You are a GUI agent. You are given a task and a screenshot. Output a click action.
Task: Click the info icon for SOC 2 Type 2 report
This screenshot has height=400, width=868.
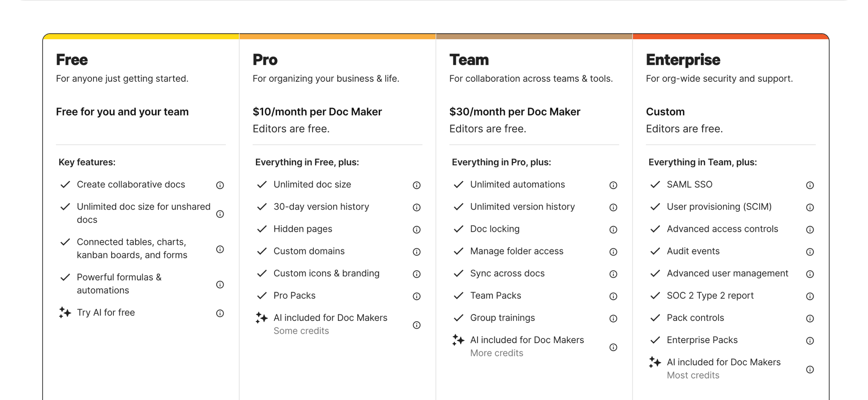pos(810,296)
